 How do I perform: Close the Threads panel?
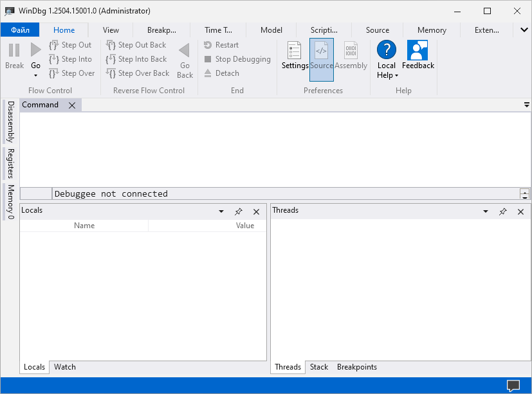click(x=520, y=211)
